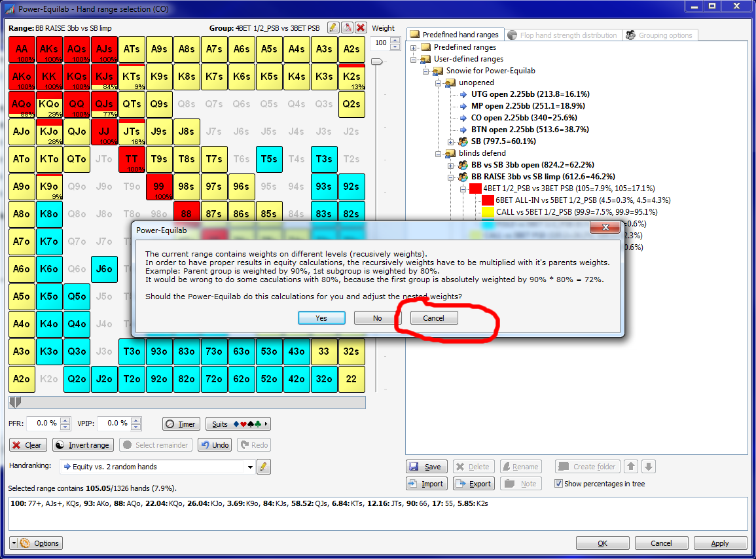Click the vertical Weight slider handle

tap(377, 62)
